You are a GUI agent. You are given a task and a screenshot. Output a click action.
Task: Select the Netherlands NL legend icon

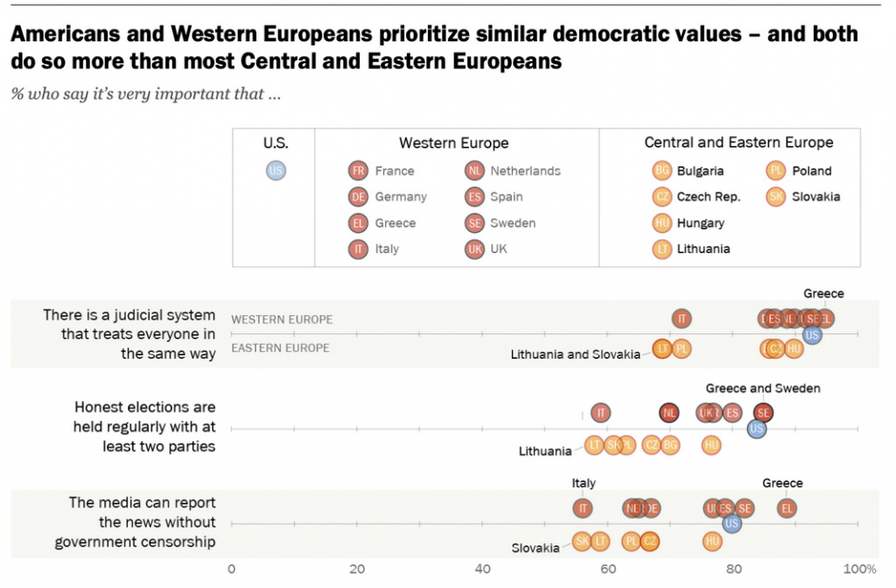point(475,171)
